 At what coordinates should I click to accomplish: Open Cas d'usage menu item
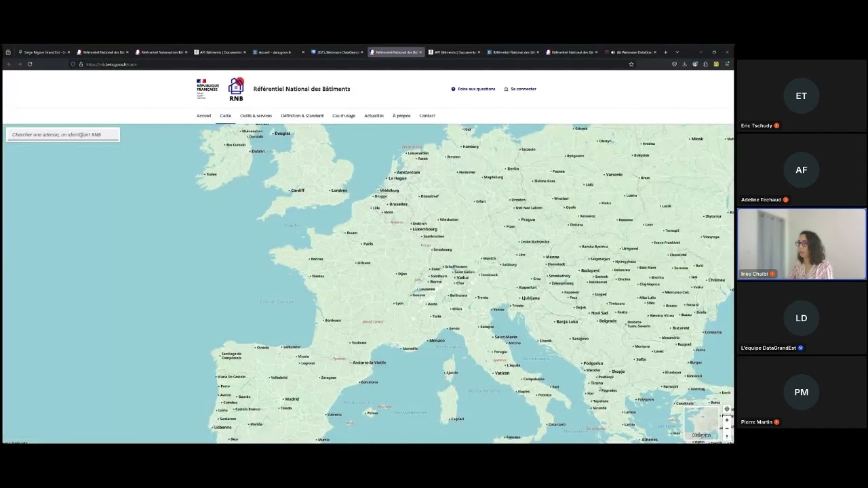[344, 116]
